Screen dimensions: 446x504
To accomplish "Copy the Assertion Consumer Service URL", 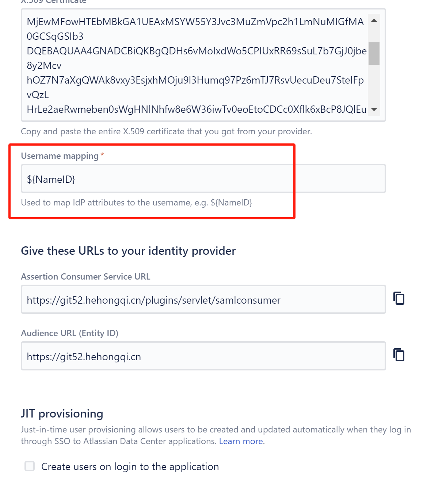I will (x=399, y=299).
